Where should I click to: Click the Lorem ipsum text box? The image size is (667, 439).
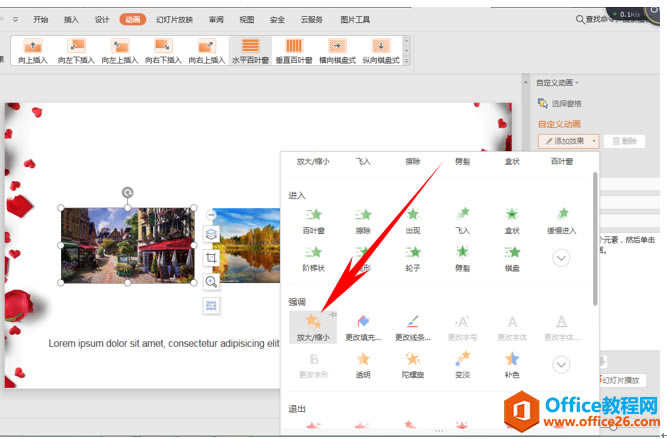[164, 343]
